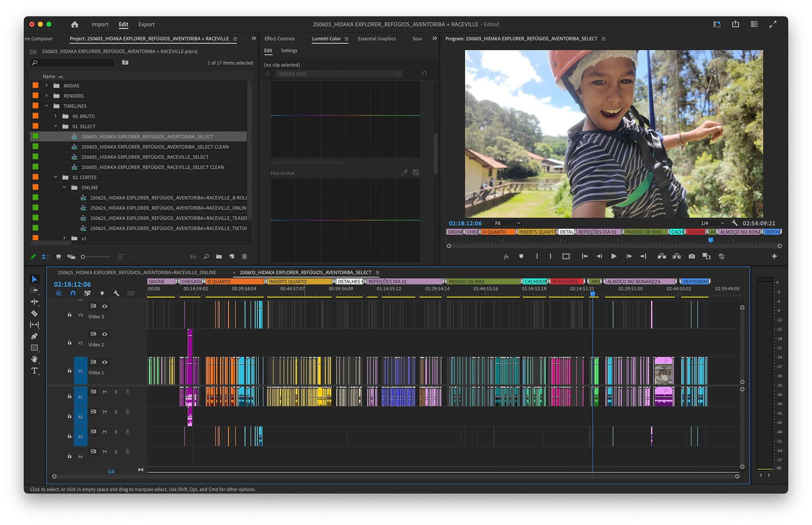Open timeline wrench display settings
This screenshot has height=525, width=812.
click(x=116, y=293)
